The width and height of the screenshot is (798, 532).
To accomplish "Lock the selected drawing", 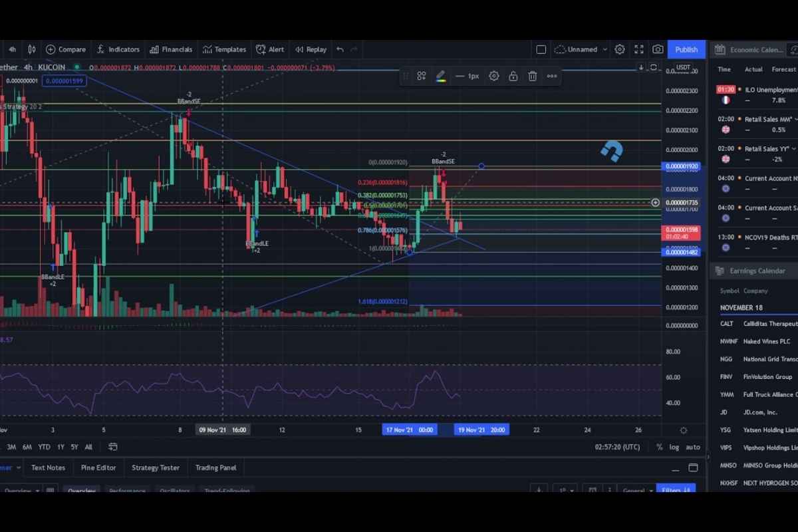I will click(x=513, y=76).
